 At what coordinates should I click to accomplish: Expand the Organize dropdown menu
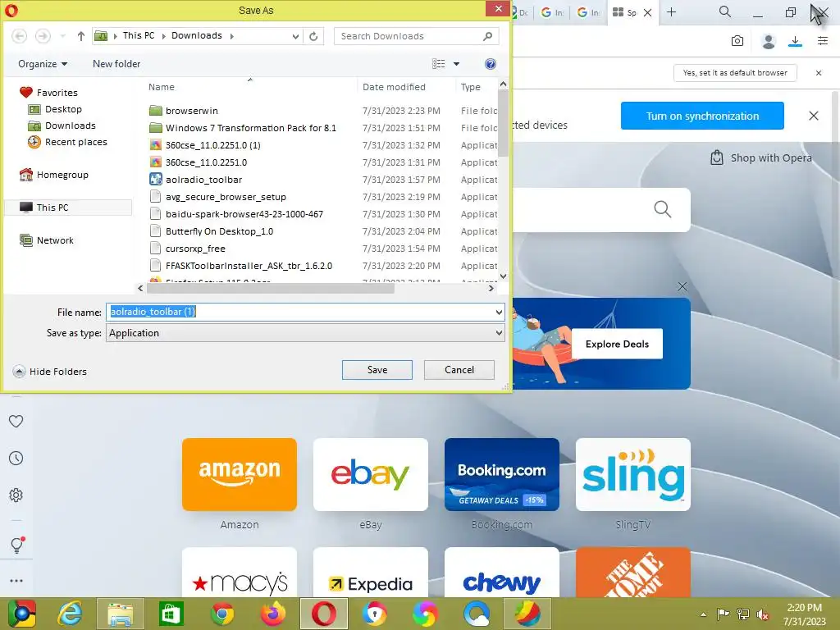[43, 64]
